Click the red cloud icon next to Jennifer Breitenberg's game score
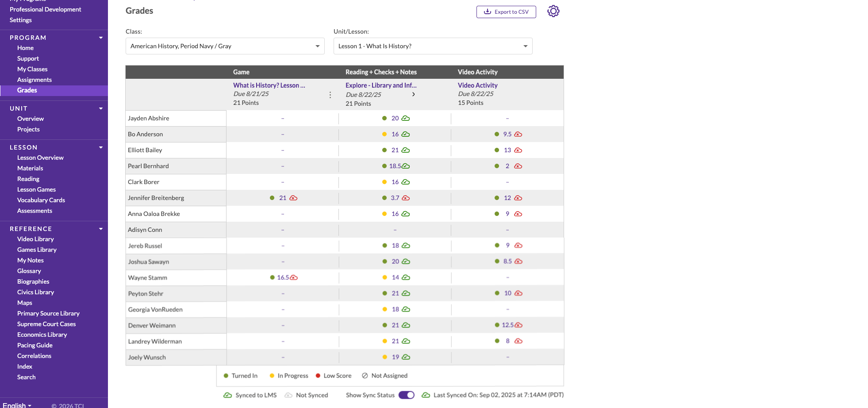 (x=293, y=198)
